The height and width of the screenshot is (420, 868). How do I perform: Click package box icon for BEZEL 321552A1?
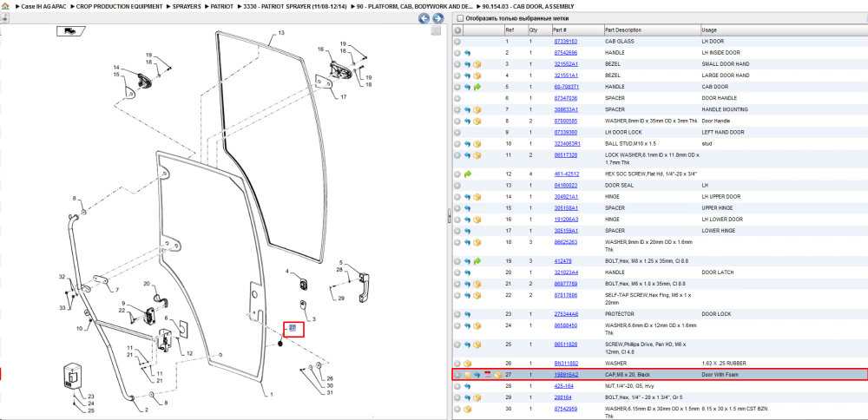tap(477, 64)
